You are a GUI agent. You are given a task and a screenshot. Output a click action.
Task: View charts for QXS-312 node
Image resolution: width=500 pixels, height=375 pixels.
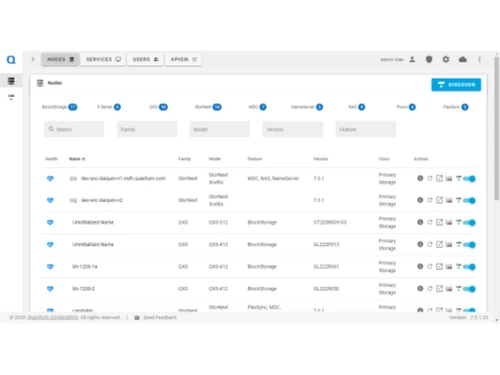pyautogui.click(x=449, y=222)
